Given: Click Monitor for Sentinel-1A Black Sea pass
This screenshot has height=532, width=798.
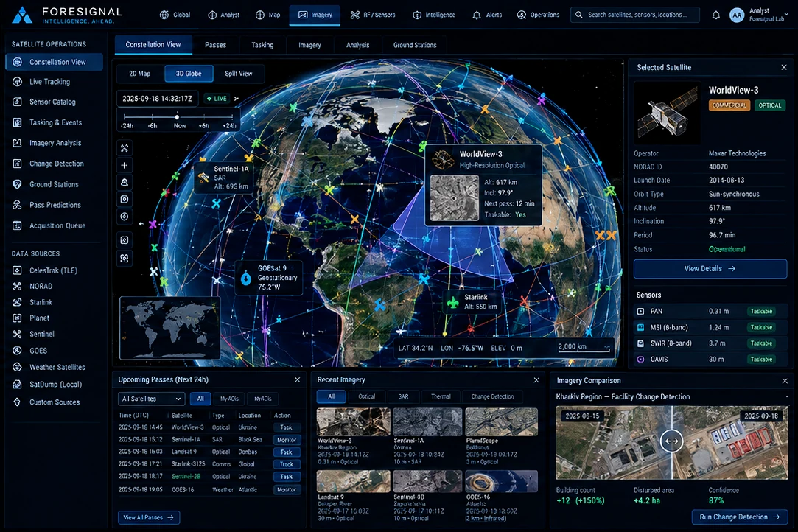Looking at the screenshot, I should (x=287, y=440).
